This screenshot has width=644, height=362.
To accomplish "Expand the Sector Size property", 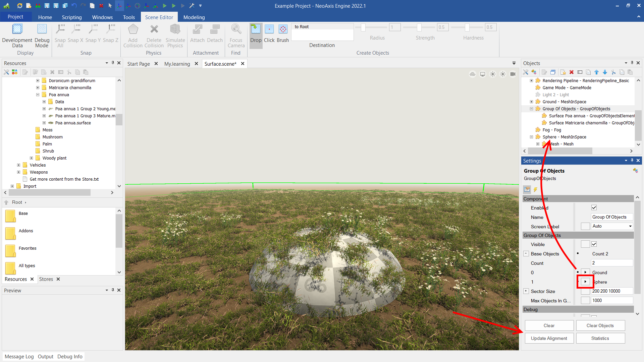I will 526,291.
